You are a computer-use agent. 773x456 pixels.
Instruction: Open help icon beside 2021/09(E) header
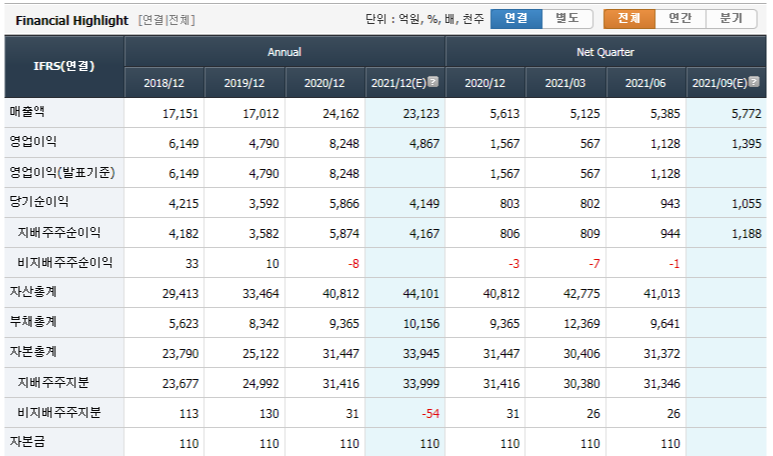tap(754, 81)
